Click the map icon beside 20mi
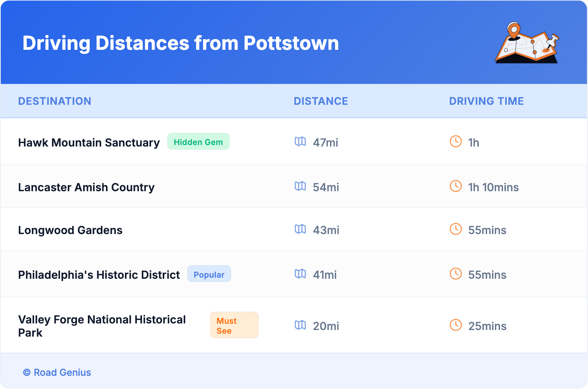The image size is (588, 389). (x=300, y=325)
